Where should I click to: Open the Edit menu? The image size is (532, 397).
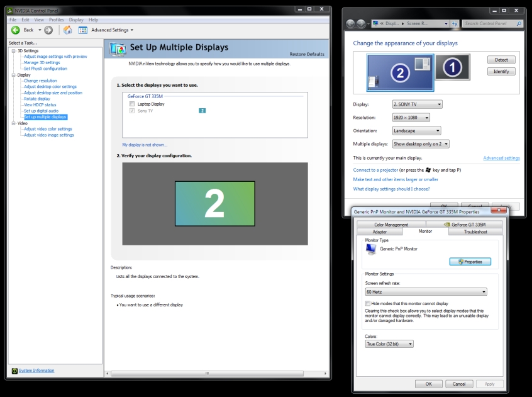pyautogui.click(x=25, y=20)
